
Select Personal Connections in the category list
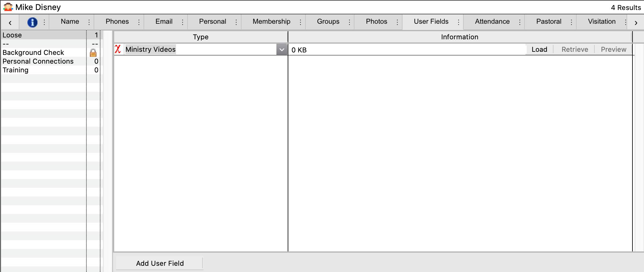[x=38, y=61]
